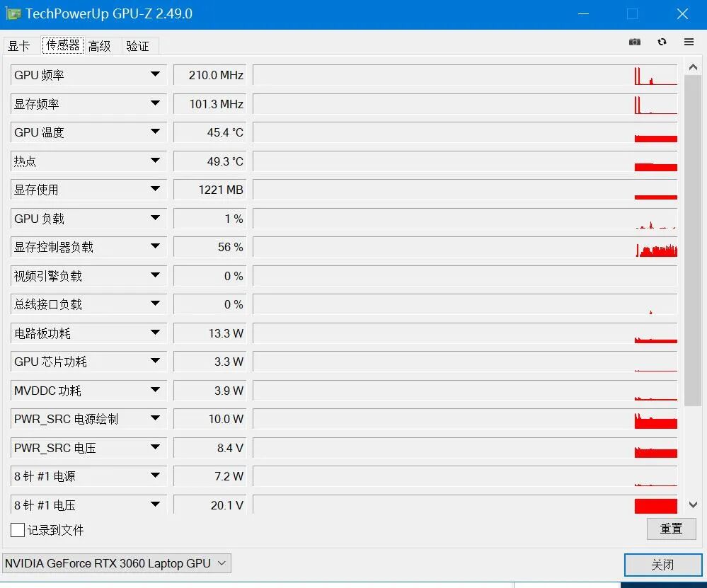Viewport: 707px width, 588px height.
Task: Click the 7.2 W 8-pin power value
Action: (209, 475)
